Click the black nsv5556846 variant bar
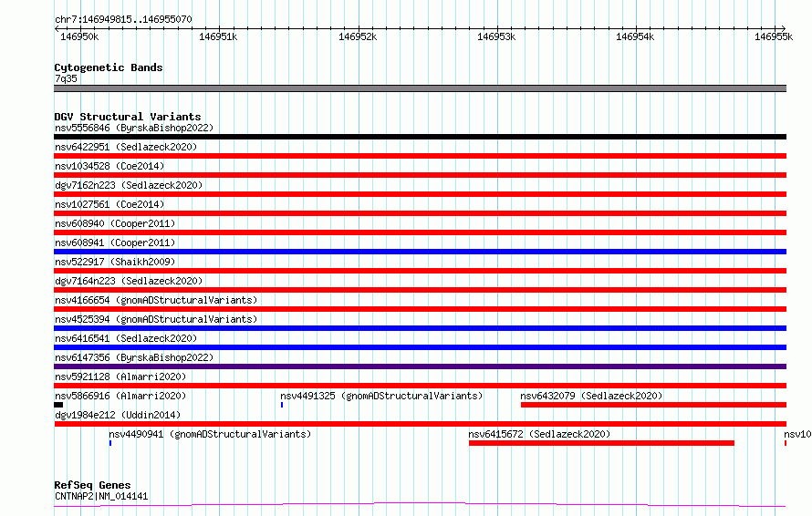The height and width of the screenshot is (516, 812). pos(420,137)
